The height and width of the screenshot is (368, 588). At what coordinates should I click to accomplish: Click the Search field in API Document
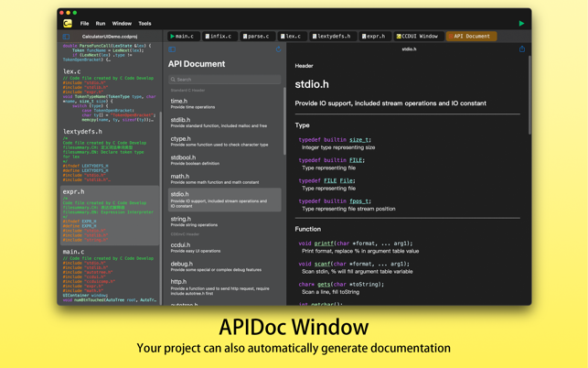[x=225, y=80]
